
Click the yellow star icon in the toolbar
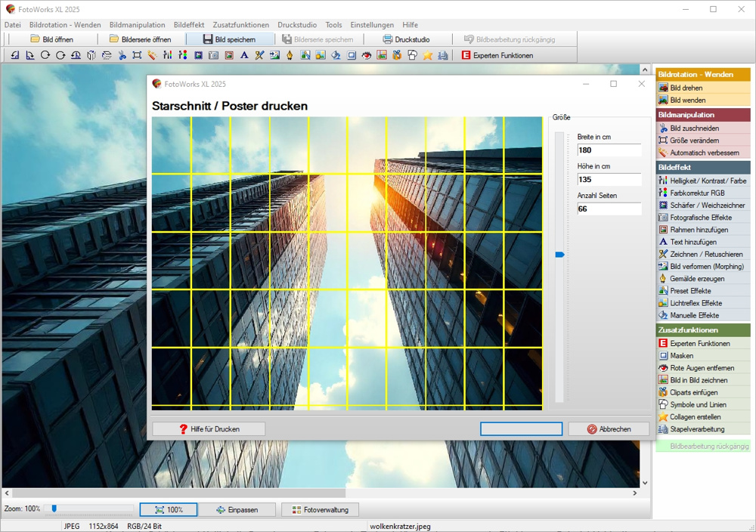(428, 55)
